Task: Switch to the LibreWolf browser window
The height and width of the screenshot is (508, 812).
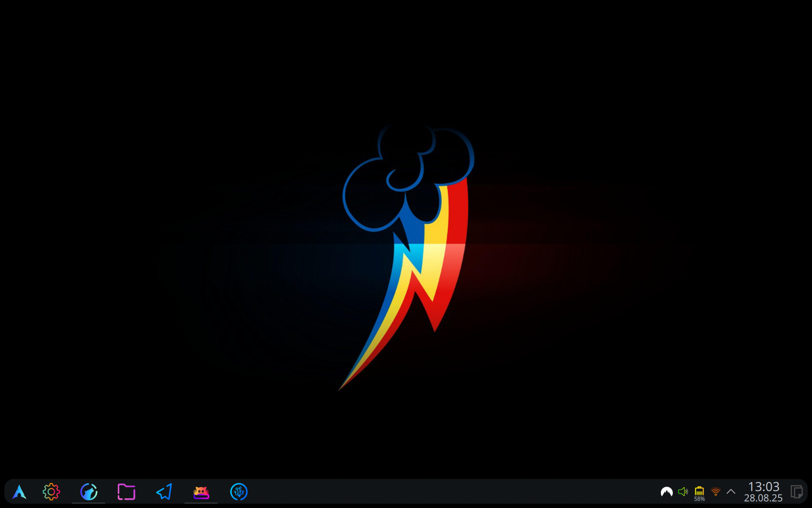Action: (x=89, y=492)
